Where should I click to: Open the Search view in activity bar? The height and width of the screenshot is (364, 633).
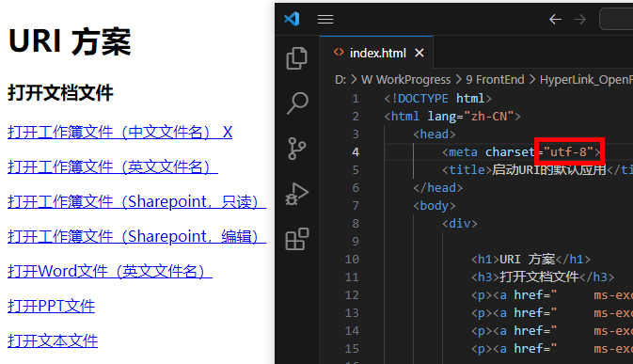coord(297,103)
